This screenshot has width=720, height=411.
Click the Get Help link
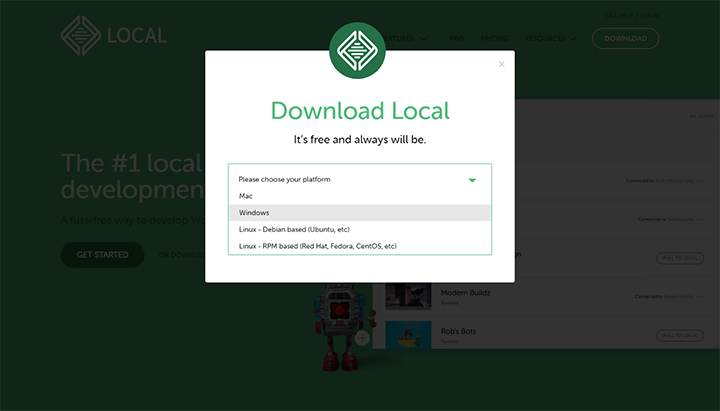point(618,15)
